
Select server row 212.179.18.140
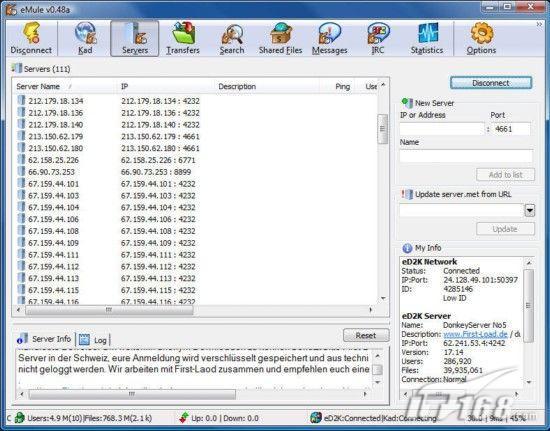195,124
